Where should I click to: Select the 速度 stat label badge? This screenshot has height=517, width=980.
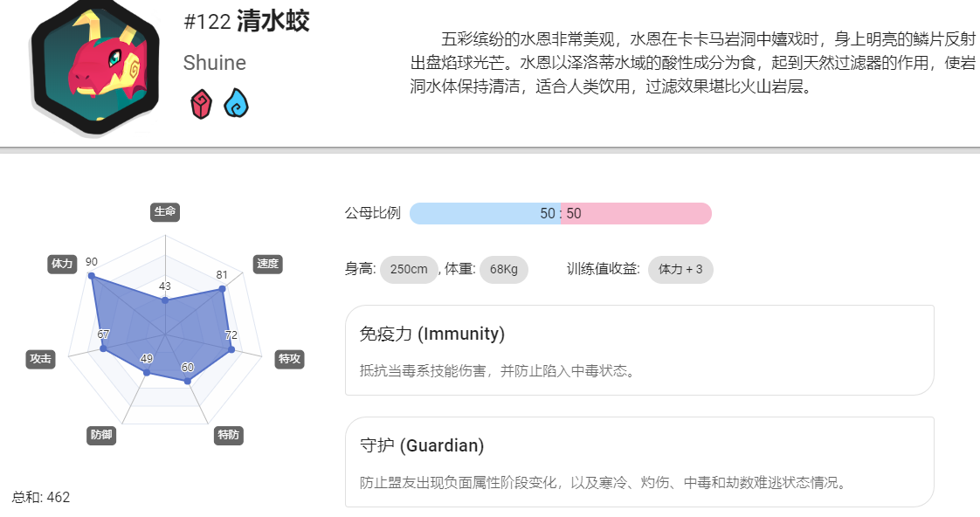click(x=267, y=264)
